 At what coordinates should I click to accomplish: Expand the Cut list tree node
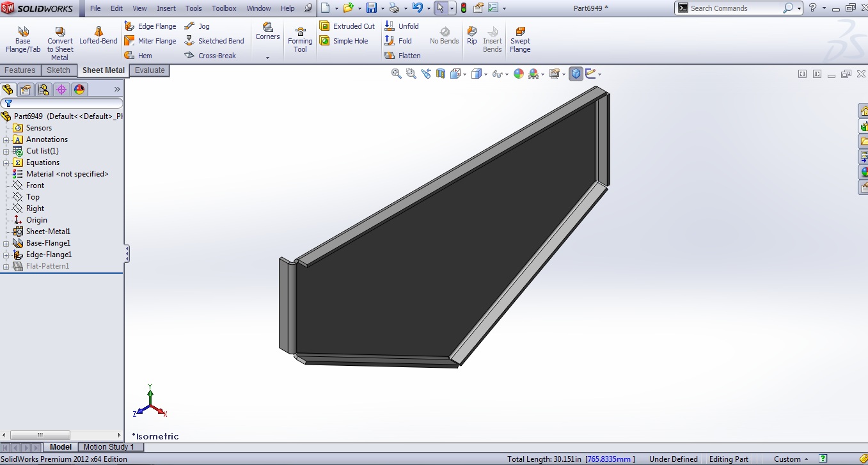click(5, 151)
